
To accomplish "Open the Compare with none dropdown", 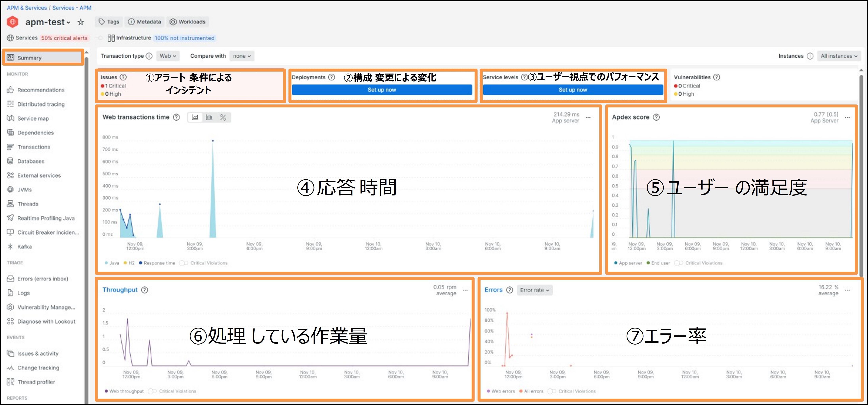I will point(242,56).
